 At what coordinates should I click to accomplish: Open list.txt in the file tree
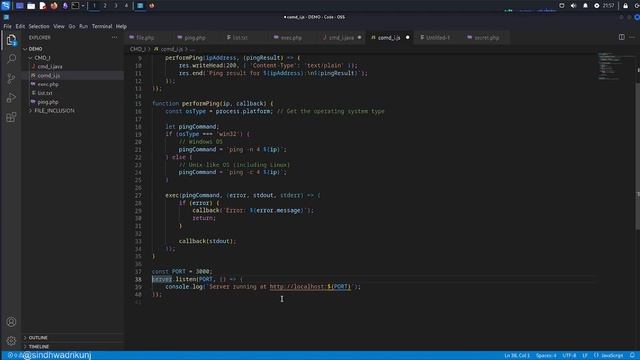(45, 93)
